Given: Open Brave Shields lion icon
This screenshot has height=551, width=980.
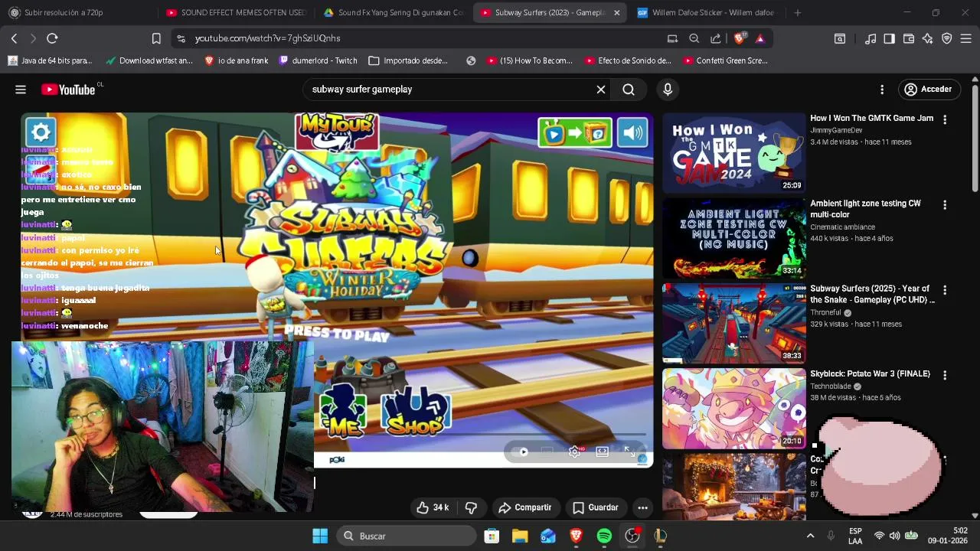Looking at the screenshot, I should (740, 38).
